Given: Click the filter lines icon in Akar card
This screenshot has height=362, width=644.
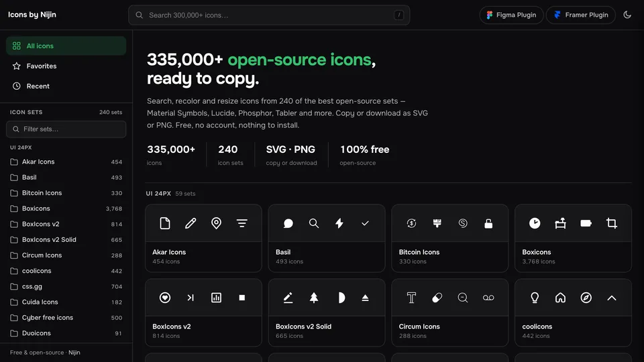Looking at the screenshot, I should 242,223.
